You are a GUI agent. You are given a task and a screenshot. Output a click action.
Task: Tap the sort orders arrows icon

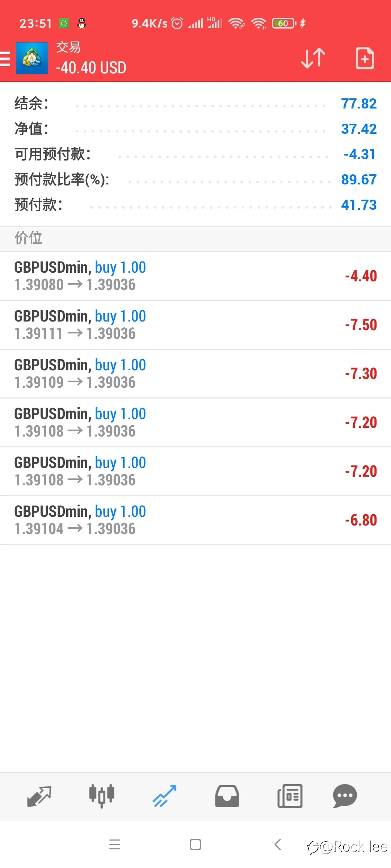[313, 58]
